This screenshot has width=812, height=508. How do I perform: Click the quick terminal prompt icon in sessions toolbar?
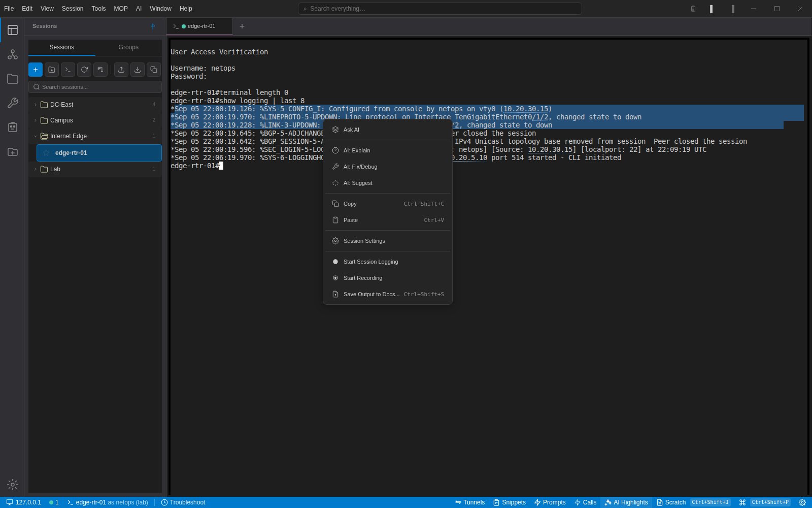click(68, 70)
